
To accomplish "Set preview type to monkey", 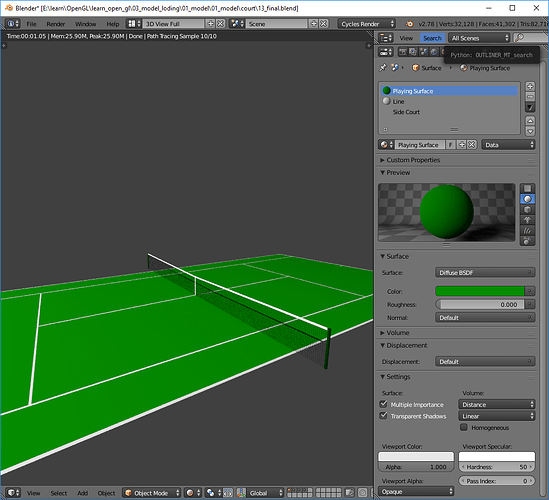I will tap(527, 220).
